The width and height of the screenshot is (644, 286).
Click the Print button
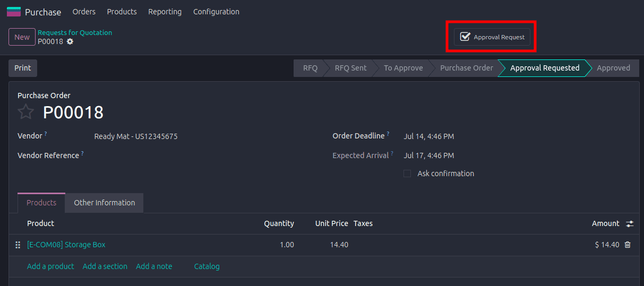click(23, 68)
